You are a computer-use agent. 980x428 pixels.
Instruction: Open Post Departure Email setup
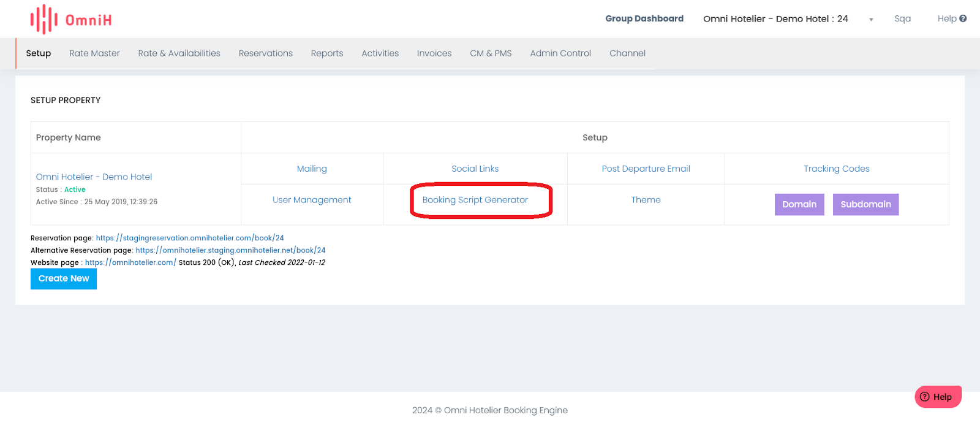point(646,169)
